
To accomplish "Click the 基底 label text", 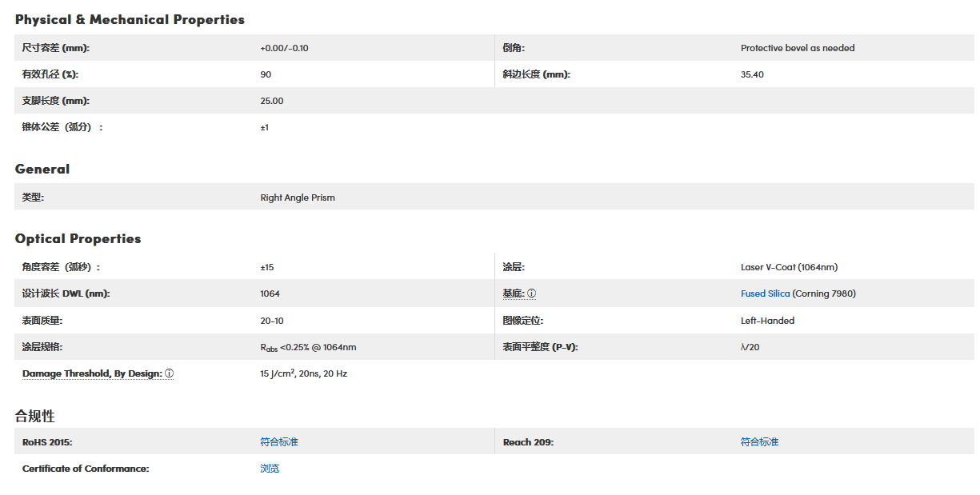I will pyautogui.click(x=513, y=293).
